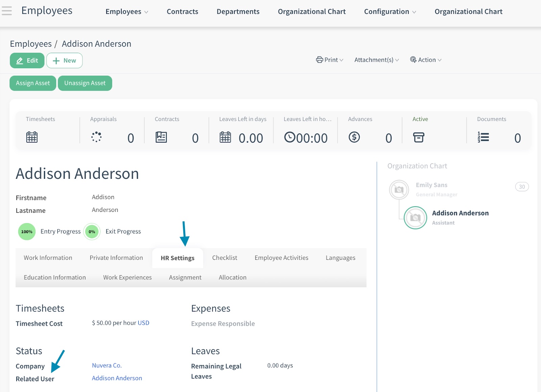
Task: Open Documents list icon
Action: click(483, 137)
